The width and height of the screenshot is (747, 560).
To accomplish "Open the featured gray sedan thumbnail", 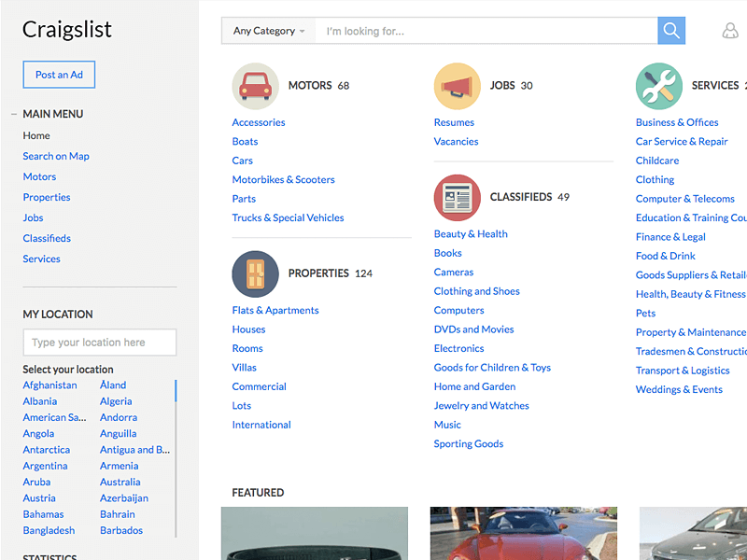I will click(693, 533).
